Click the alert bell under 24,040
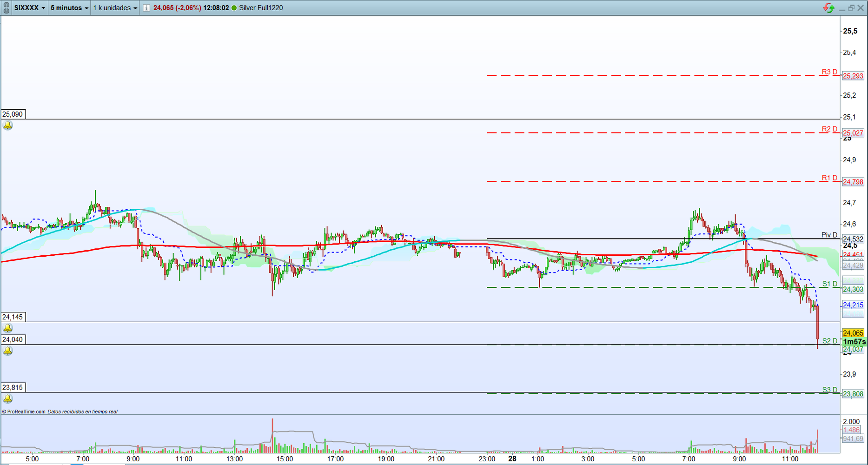This screenshot has height=465, width=868. coord(8,351)
